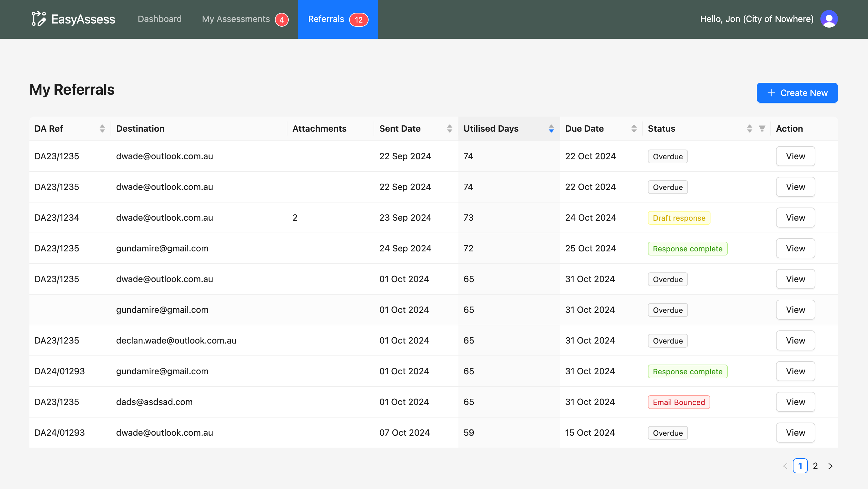Screen dimensions: 868x489
Task: Click the red 12 referrals badge
Action: click(x=359, y=19)
